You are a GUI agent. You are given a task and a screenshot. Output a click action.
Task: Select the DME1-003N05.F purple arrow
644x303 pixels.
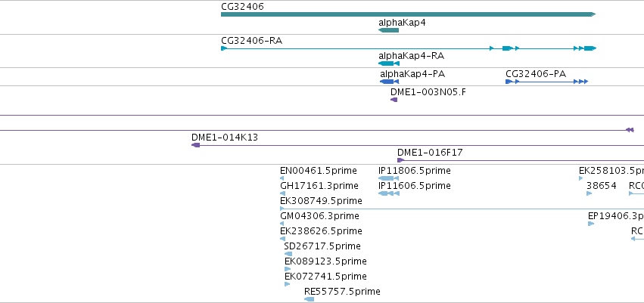[x=394, y=100]
